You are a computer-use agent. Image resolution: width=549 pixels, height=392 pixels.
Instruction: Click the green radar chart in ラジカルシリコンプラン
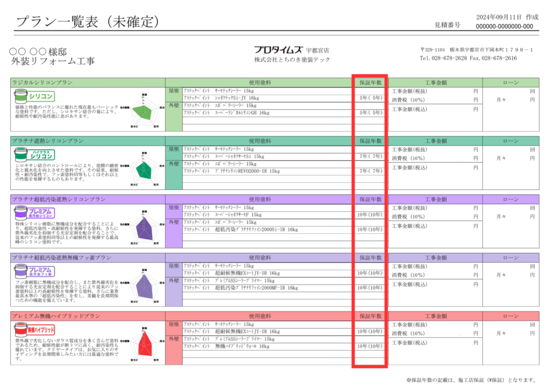coord(144,110)
